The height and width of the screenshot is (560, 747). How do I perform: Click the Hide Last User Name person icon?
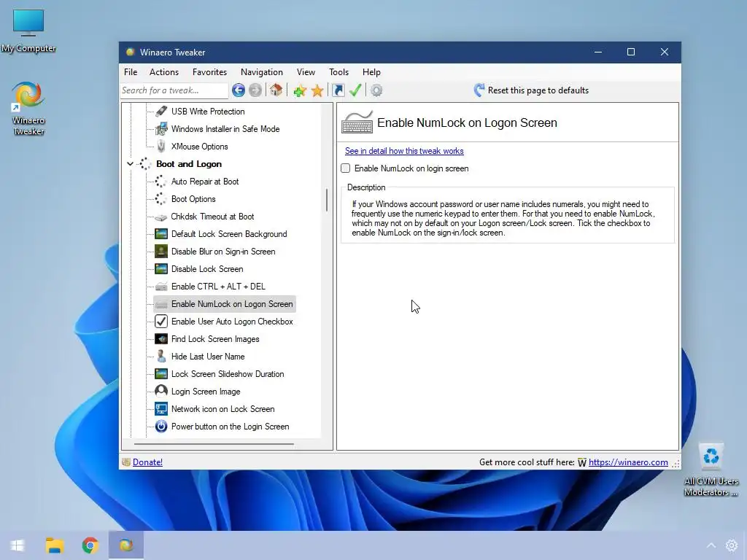[161, 356]
